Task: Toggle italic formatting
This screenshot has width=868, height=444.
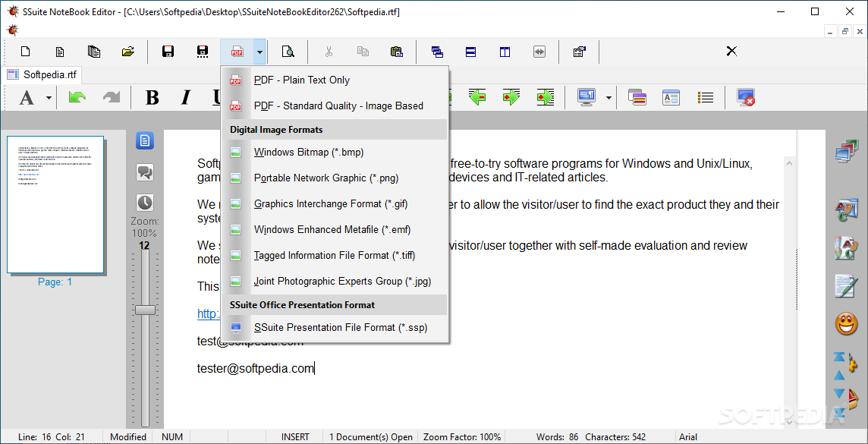Action: tap(186, 98)
